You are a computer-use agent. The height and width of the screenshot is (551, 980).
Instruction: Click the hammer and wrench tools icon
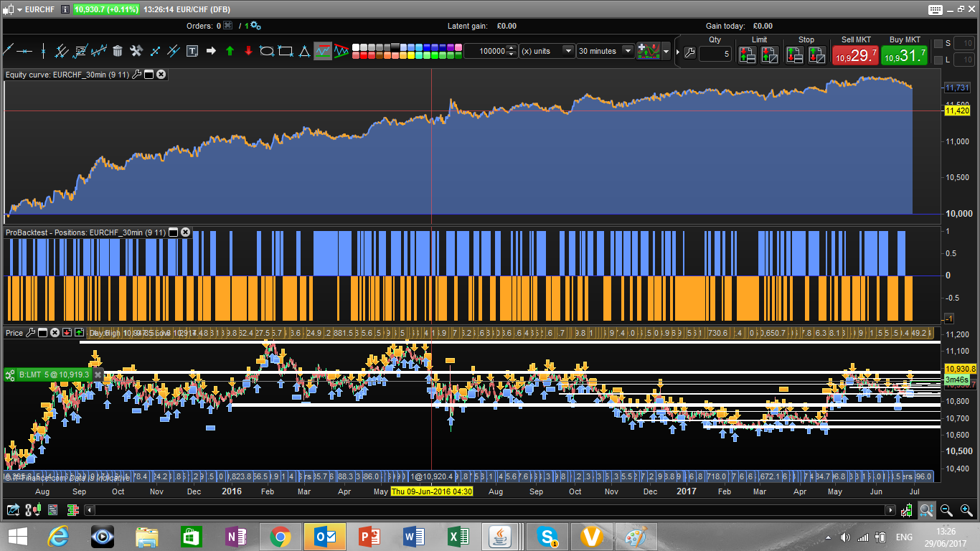point(136,51)
